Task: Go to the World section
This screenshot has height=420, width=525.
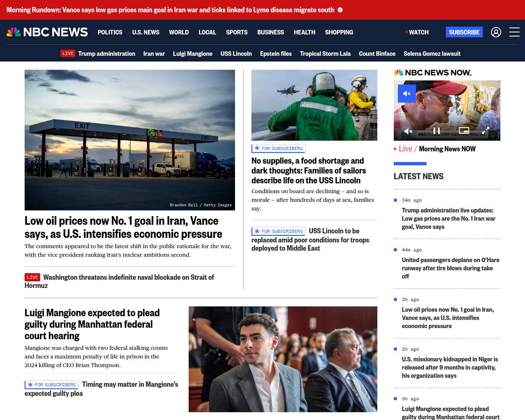Action: [179, 32]
